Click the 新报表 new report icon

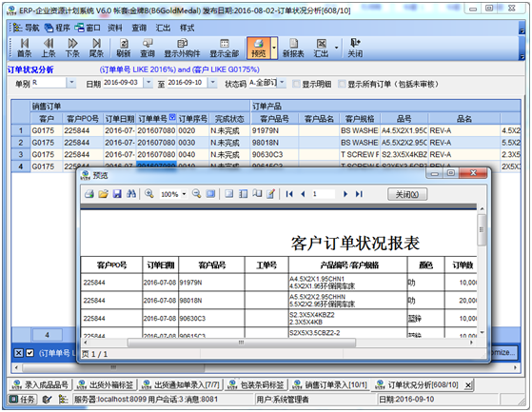[x=293, y=48]
